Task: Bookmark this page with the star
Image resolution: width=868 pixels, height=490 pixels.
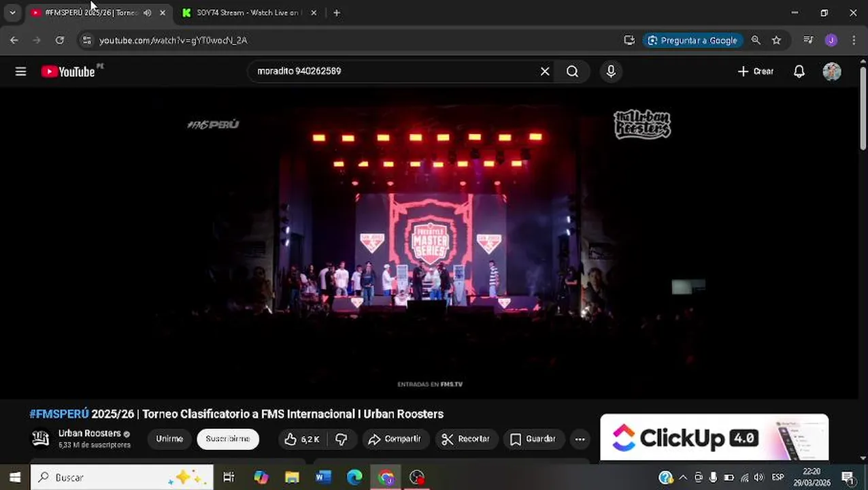Action: 776,40
